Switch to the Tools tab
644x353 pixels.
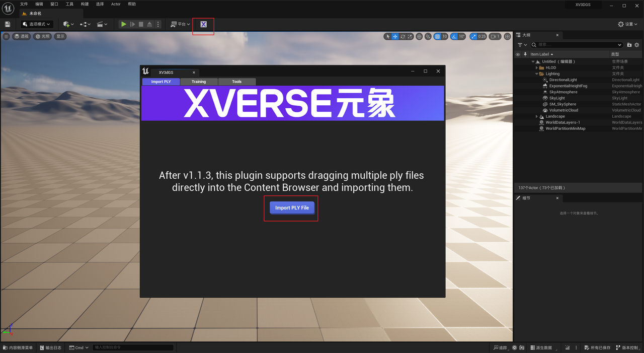[237, 82]
